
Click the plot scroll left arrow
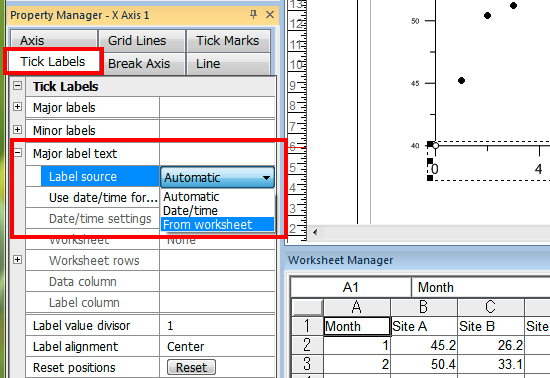pyautogui.click(x=315, y=232)
